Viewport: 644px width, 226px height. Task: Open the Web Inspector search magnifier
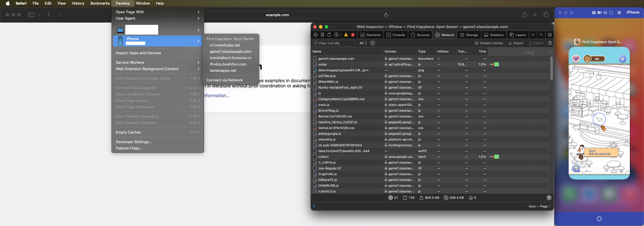[x=541, y=35]
